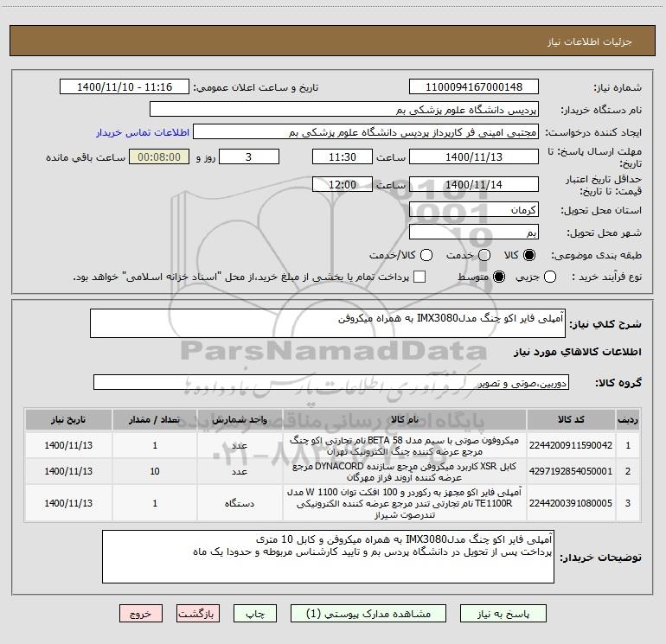Click buyer organization name field

click(344, 109)
